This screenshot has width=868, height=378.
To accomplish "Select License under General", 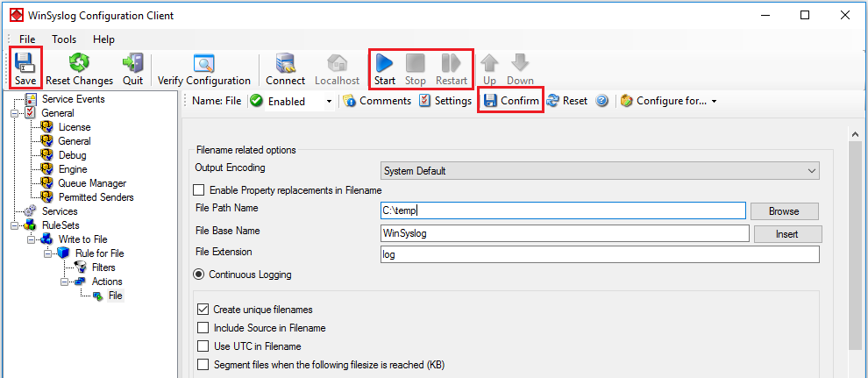I will click(75, 127).
